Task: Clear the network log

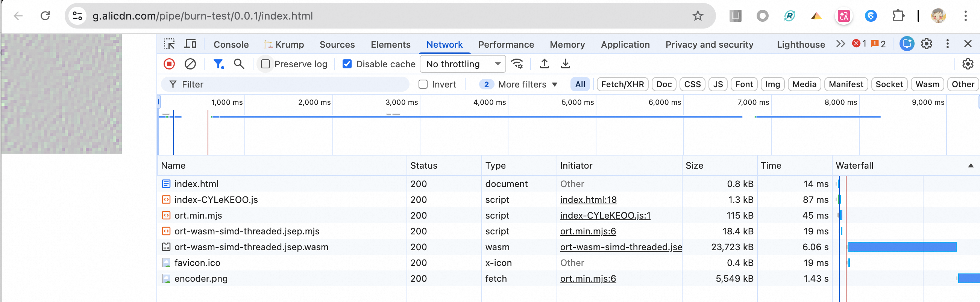Action: click(x=190, y=64)
